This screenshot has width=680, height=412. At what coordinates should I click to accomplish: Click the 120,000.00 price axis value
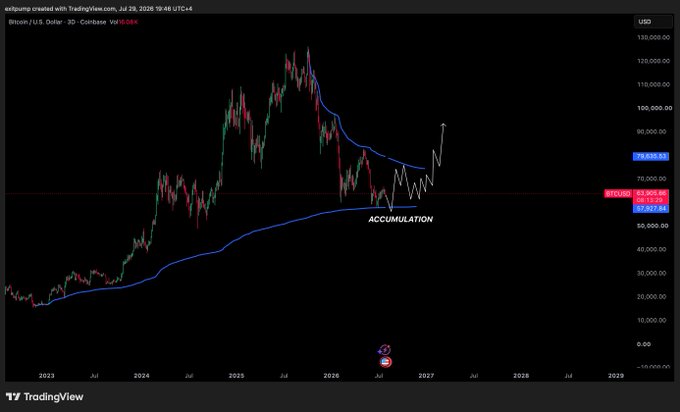pyautogui.click(x=654, y=61)
